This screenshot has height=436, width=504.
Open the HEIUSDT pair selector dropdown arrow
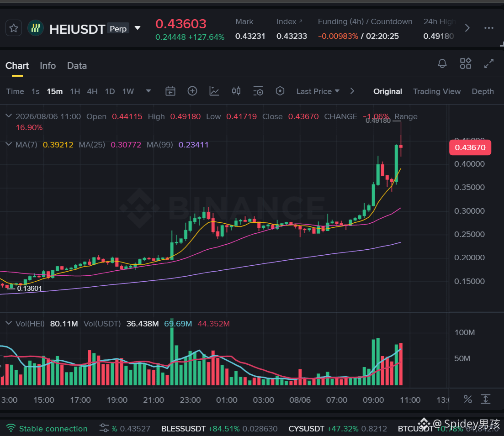[x=138, y=28]
